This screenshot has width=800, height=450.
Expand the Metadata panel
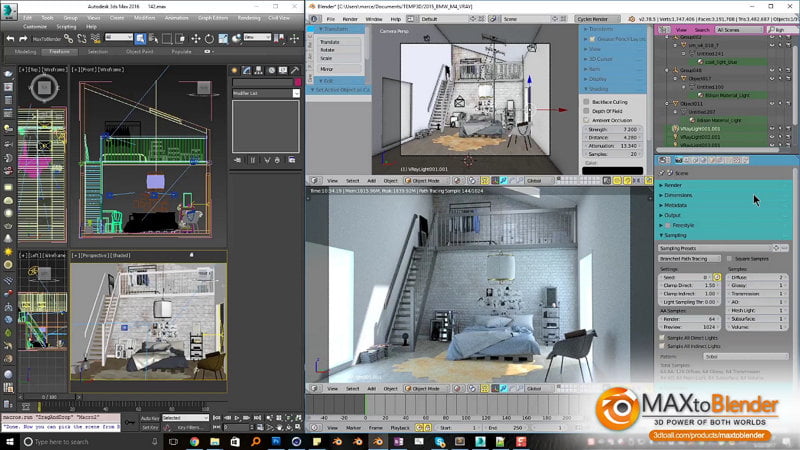(x=724, y=205)
